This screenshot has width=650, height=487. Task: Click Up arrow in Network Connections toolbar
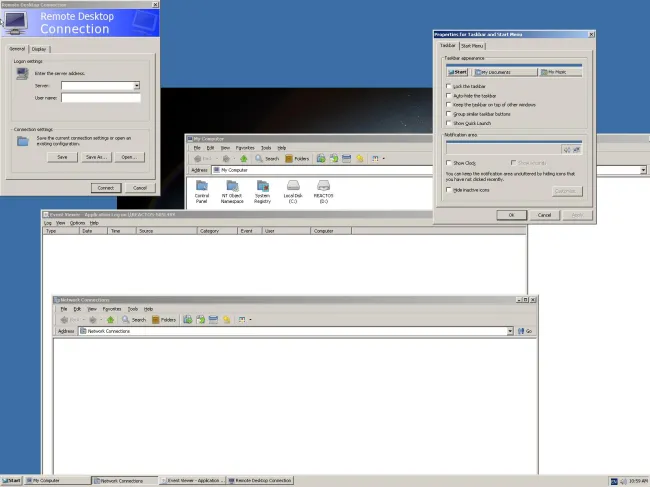(x=110, y=320)
